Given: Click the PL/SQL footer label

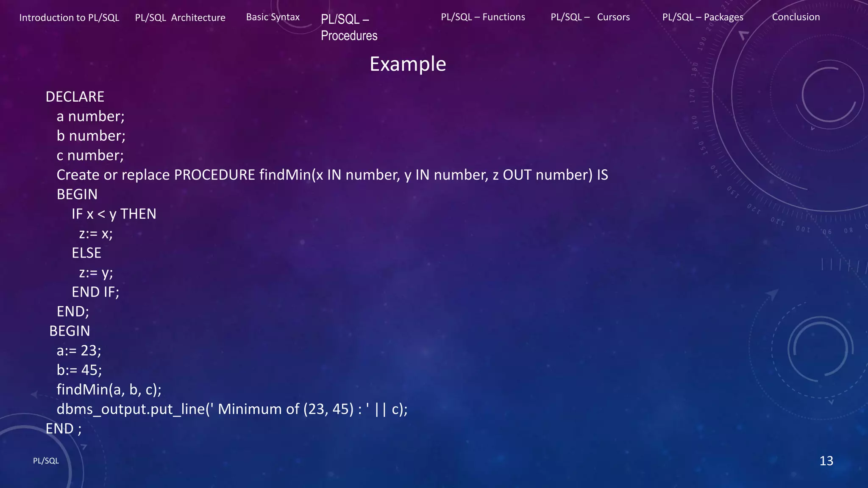Looking at the screenshot, I should point(46,461).
